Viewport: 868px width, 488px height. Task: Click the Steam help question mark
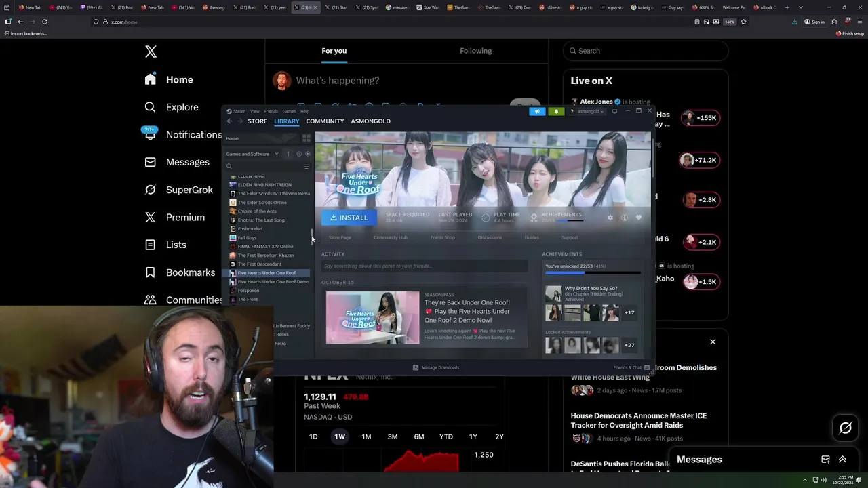572,111
